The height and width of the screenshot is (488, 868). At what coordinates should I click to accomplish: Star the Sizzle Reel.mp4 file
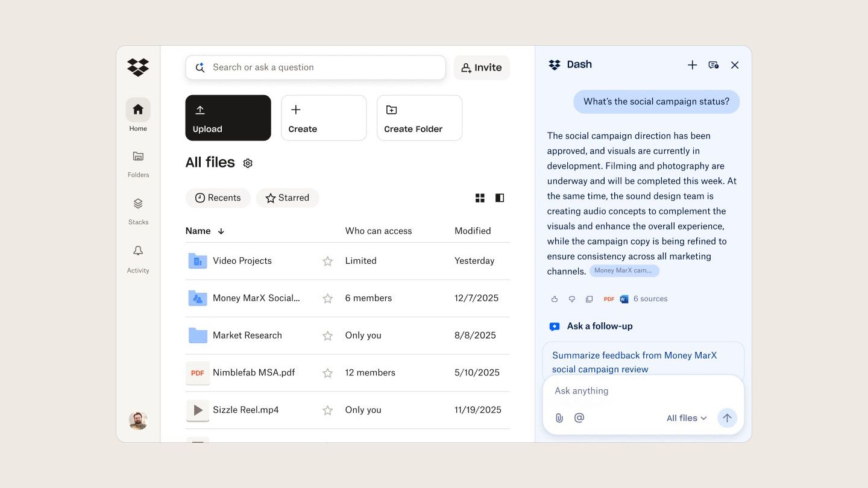coord(327,410)
